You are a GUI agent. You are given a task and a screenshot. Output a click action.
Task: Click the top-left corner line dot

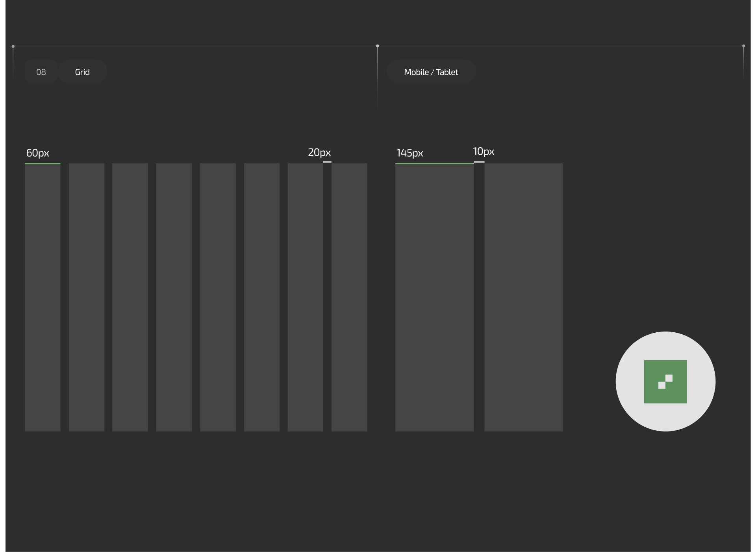pos(13,46)
